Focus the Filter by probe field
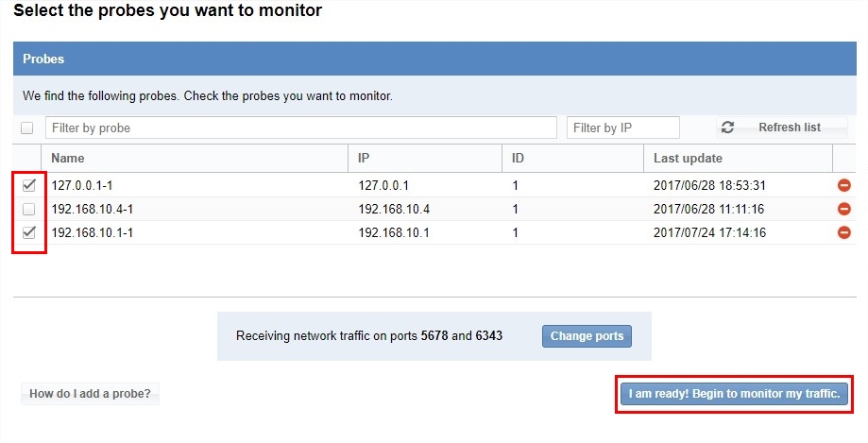Viewport: 868px width, 443px height. coord(300,128)
